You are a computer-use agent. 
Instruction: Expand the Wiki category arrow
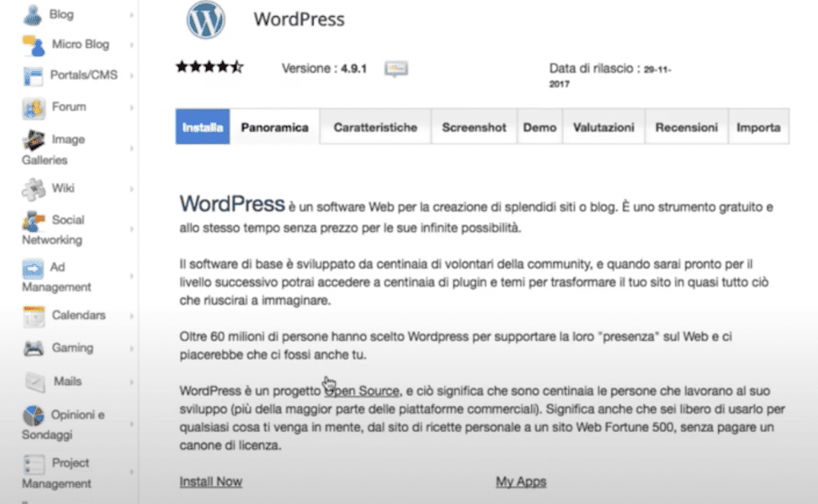pyautogui.click(x=132, y=189)
